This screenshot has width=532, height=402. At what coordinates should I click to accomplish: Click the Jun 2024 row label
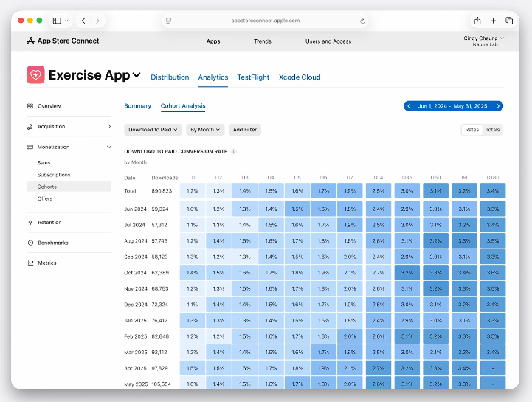point(135,209)
